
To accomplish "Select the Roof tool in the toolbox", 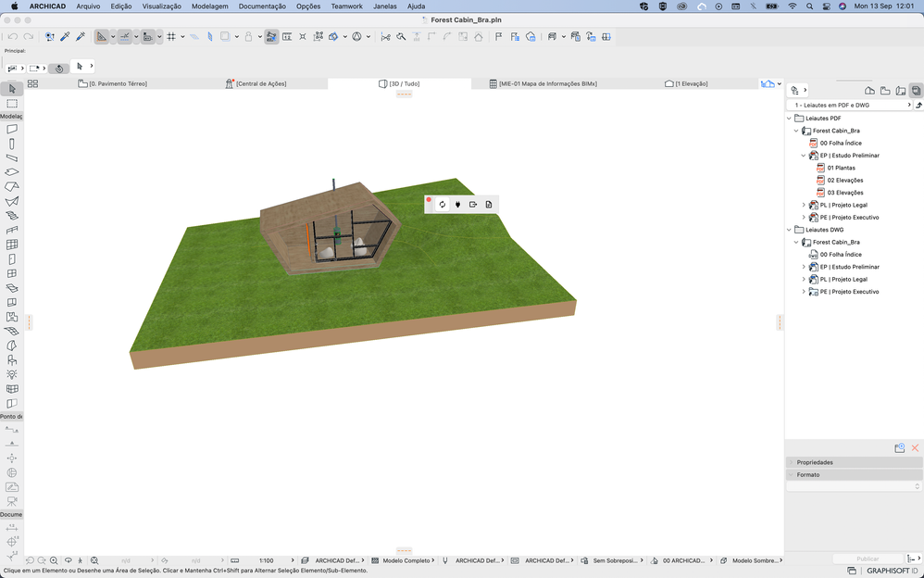I will pos(12,186).
